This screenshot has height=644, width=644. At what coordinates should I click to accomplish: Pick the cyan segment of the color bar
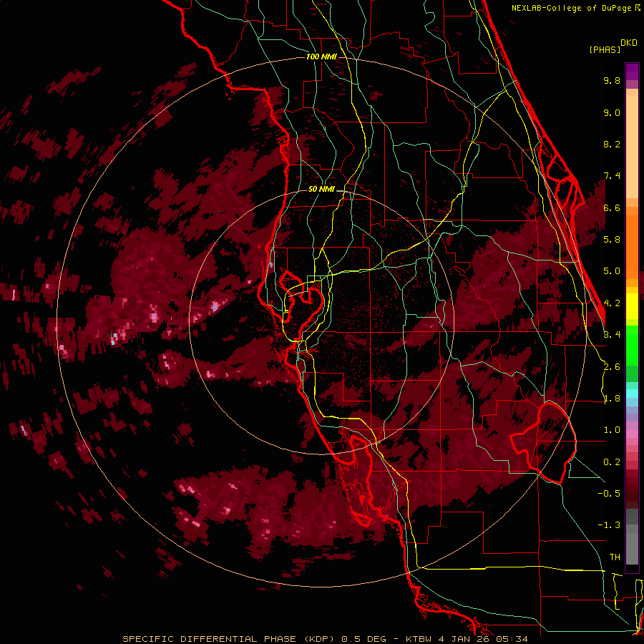click(632, 394)
